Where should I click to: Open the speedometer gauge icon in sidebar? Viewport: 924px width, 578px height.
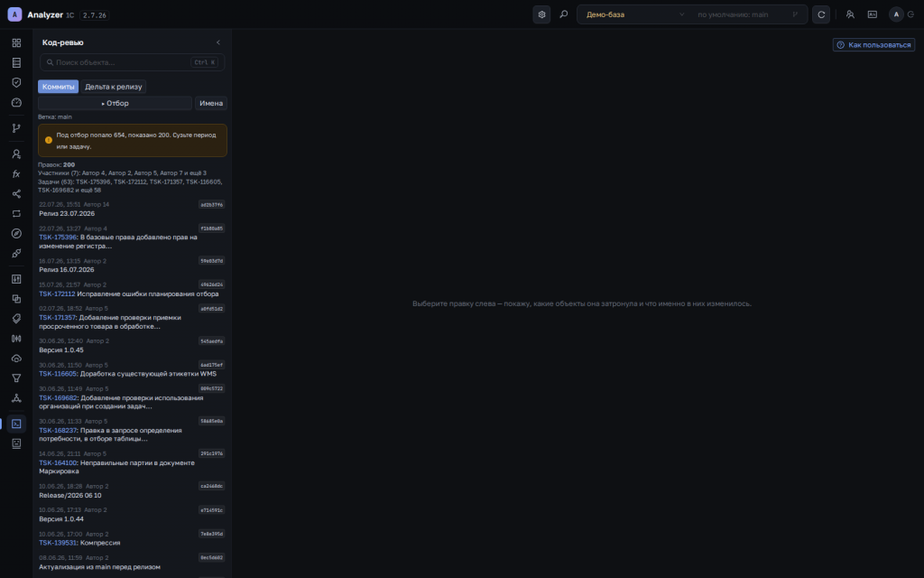16,103
